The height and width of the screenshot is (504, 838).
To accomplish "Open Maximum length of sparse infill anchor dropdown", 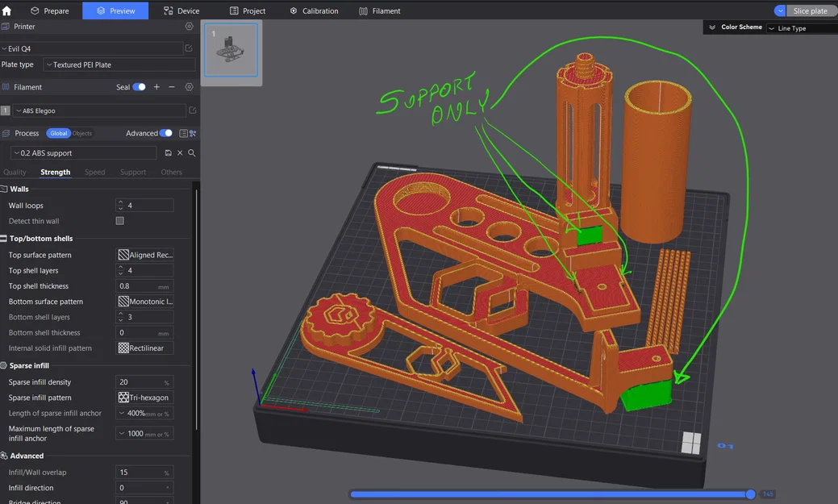I will [x=145, y=434].
